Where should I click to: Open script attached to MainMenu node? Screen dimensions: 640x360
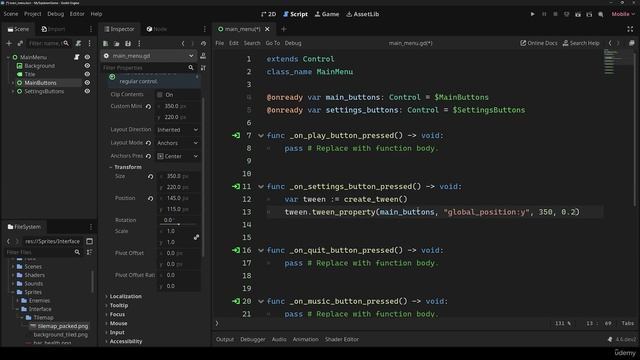76,57
